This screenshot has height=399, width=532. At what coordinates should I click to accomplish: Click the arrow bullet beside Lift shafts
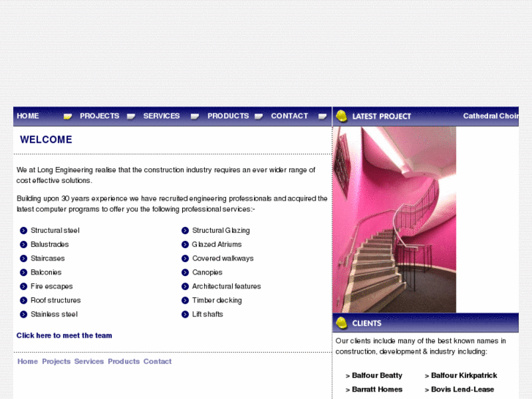coord(185,314)
